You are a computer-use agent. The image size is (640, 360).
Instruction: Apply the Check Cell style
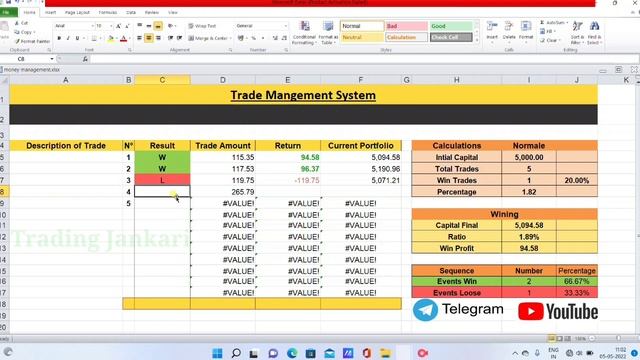click(x=451, y=38)
